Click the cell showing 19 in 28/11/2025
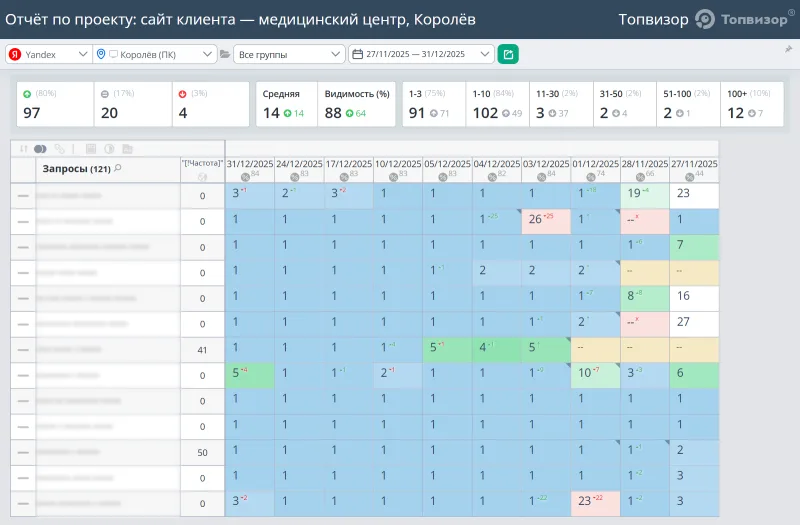This screenshot has height=525, width=800. [x=645, y=195]
